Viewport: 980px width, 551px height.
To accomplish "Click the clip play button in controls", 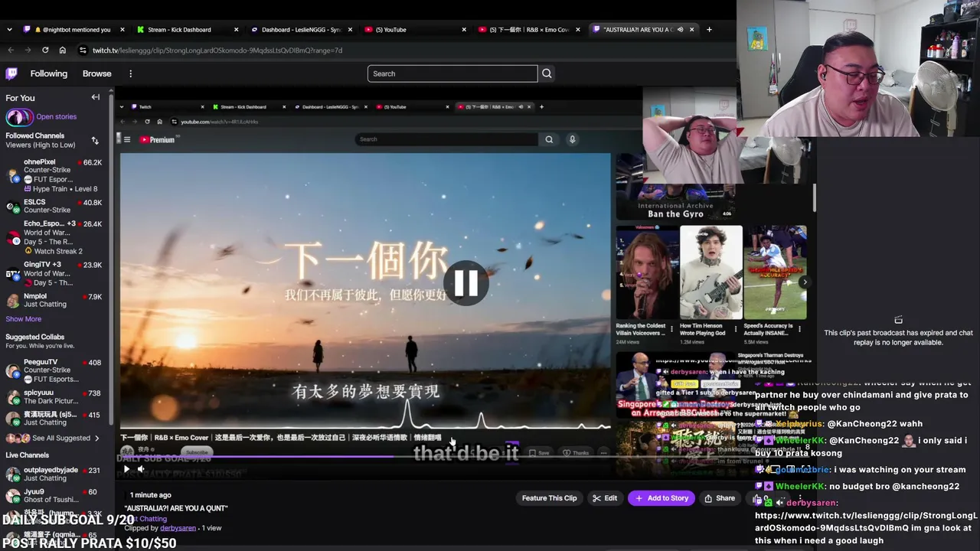I will click(126, 469).
